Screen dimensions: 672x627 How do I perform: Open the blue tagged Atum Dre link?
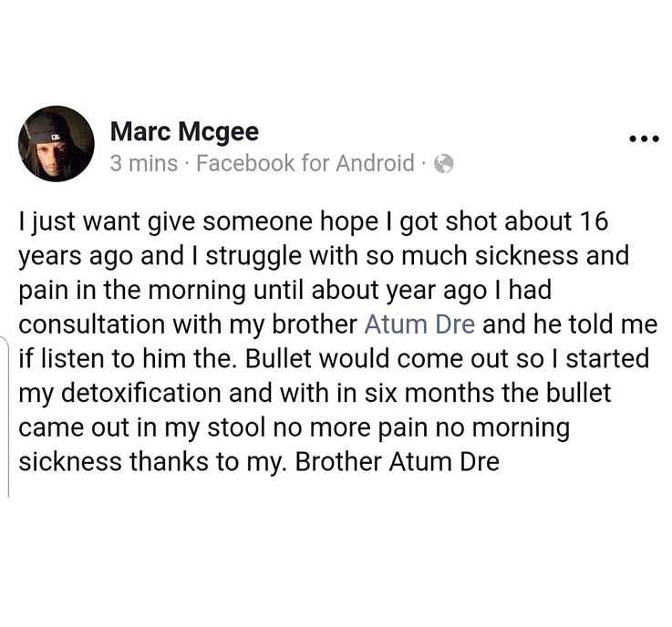pyautogui.click(x=419, y=324)
